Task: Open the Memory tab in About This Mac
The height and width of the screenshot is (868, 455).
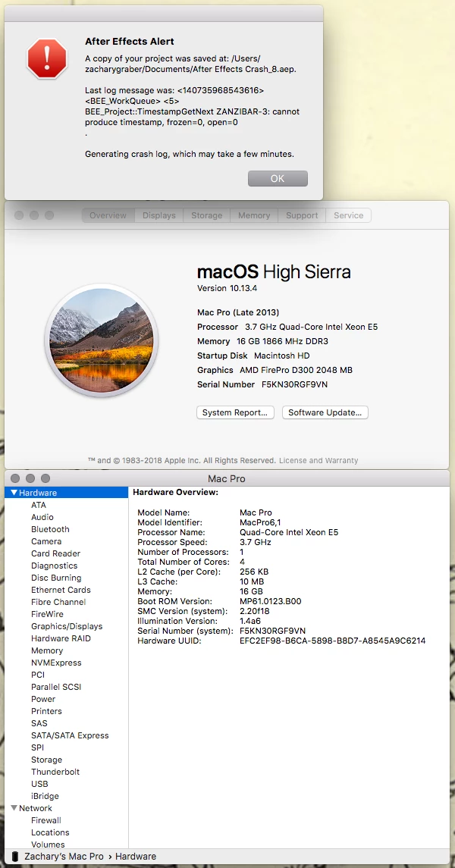Action: [254, 215]
